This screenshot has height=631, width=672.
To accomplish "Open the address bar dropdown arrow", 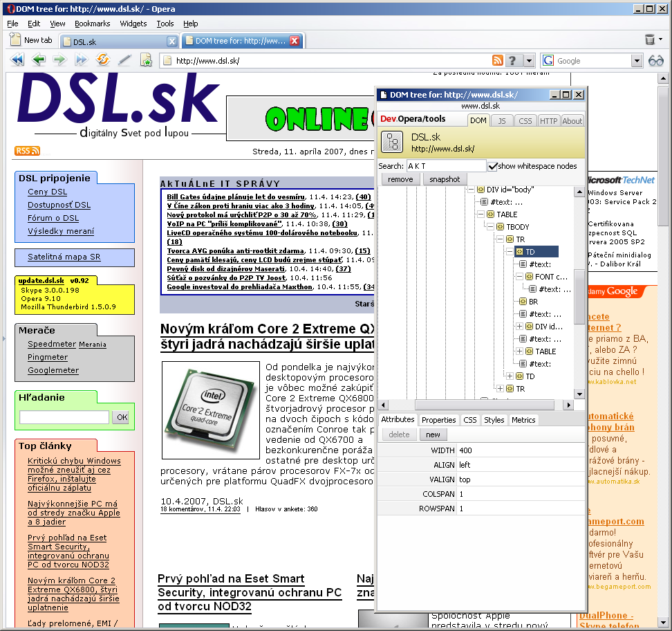I will point(530,61).
